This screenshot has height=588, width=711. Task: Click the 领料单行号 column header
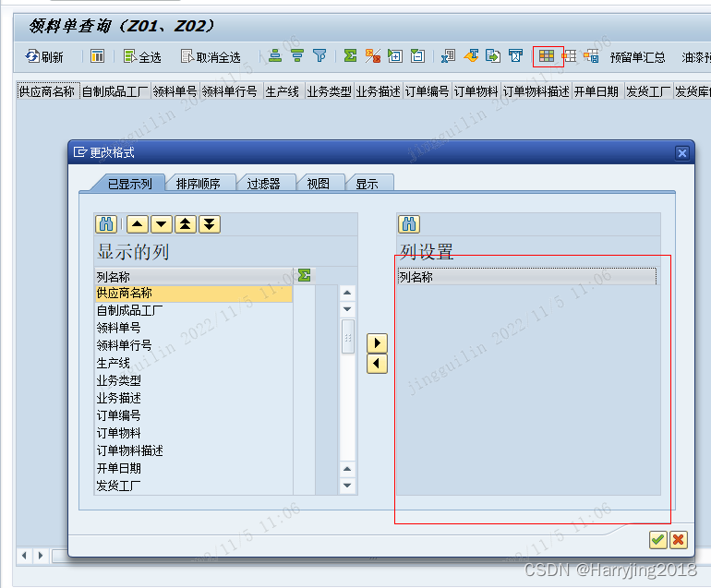pyautogui.click(x=231, y=91)
